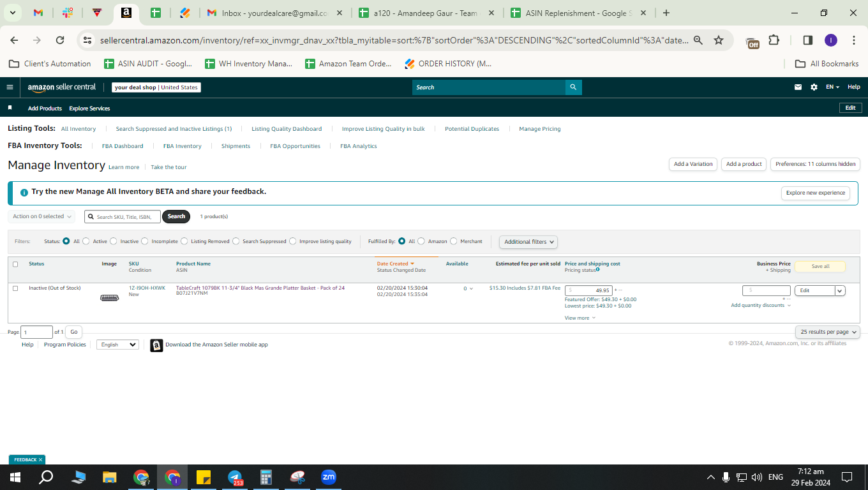Open the Chrome three-dot menu
The height and width of the screenshot is (490, 868).
(x=854, y=40)
